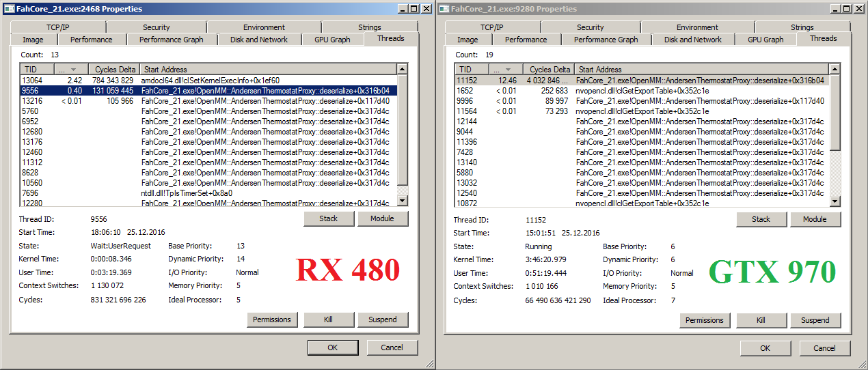868x370 pixels.
Task: Click scroll down arrow in left thread list
Action: click(402, 200)
